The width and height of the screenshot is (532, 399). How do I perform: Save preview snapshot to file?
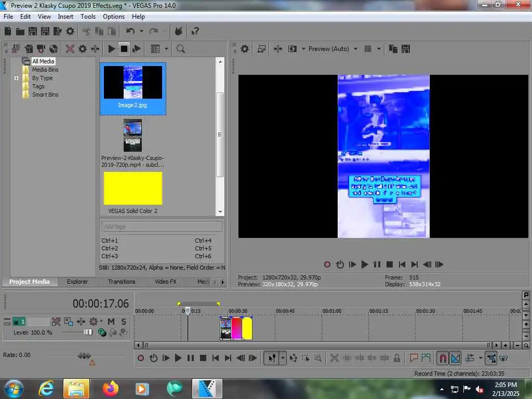(x=406, y=49)
